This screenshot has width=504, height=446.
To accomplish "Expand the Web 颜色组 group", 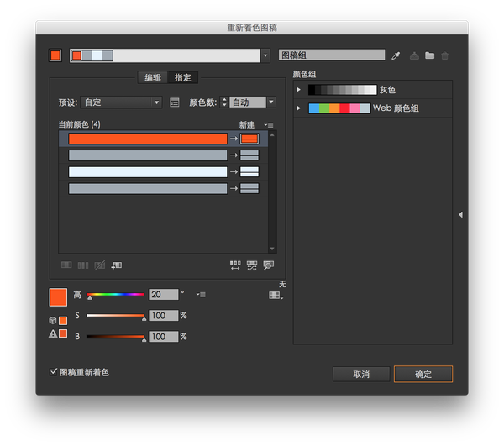I will point(298,108).
